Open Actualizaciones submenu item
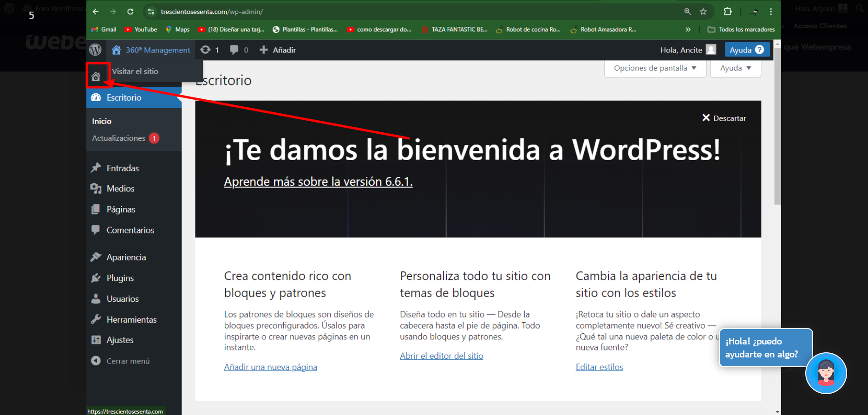The height and width of the screenshot is (415, 868). (x=125, y=138)
